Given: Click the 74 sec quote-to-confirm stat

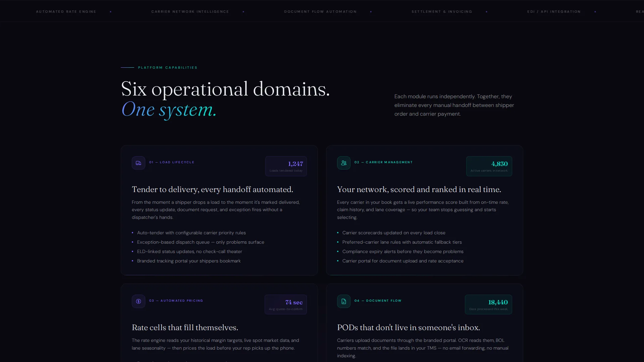Looking at the screenshot, I should click(286, 305).
